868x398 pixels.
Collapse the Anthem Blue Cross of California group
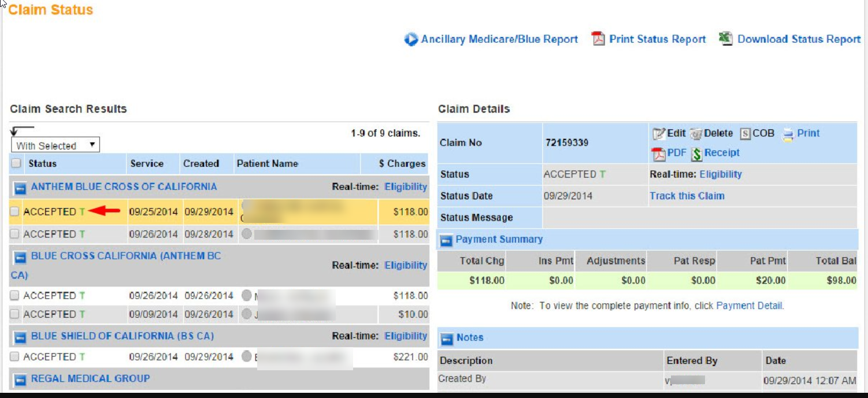(x=20, y=188)
